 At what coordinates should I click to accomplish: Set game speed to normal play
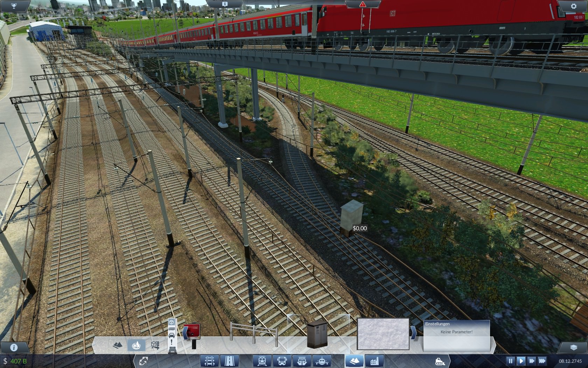tap(521, 361)
